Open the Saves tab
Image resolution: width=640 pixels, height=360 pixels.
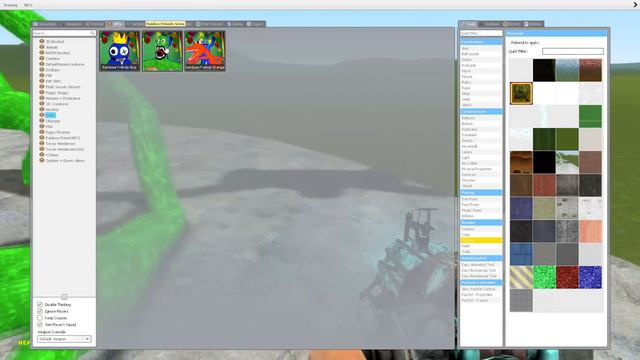(256, 24)
